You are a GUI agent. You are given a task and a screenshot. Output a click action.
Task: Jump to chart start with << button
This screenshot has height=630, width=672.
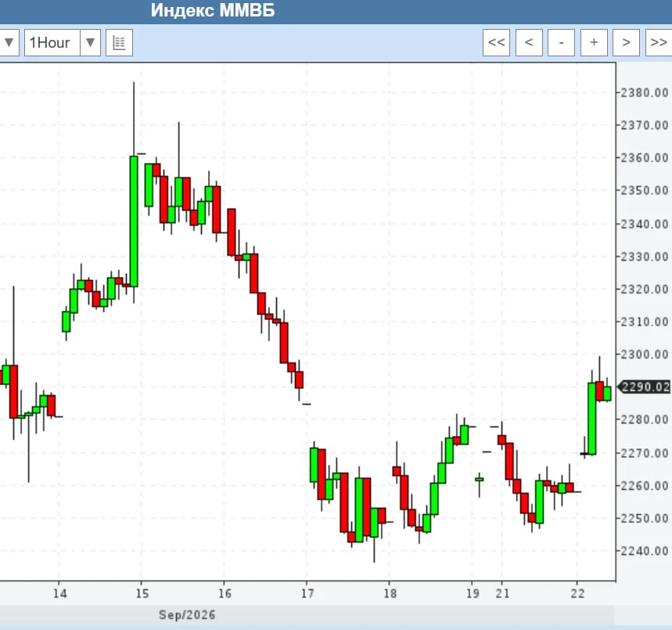(x=496, y=42)
